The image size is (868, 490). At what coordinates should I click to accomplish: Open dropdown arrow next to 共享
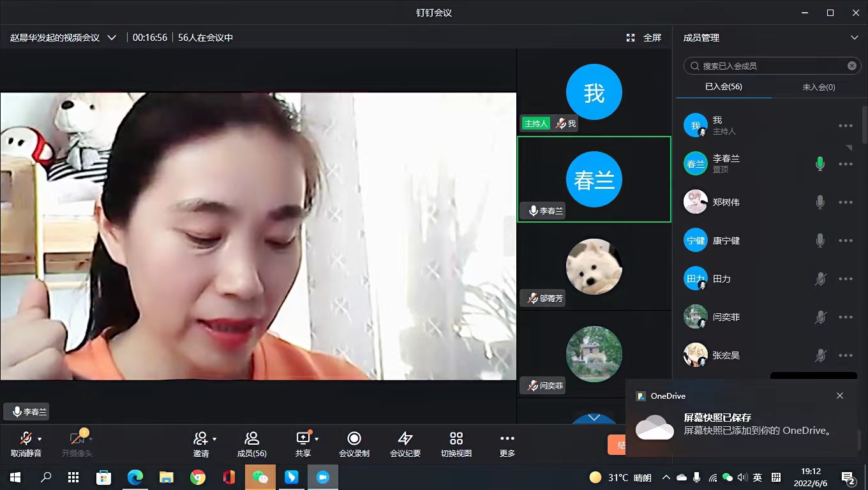pos(317,439)
